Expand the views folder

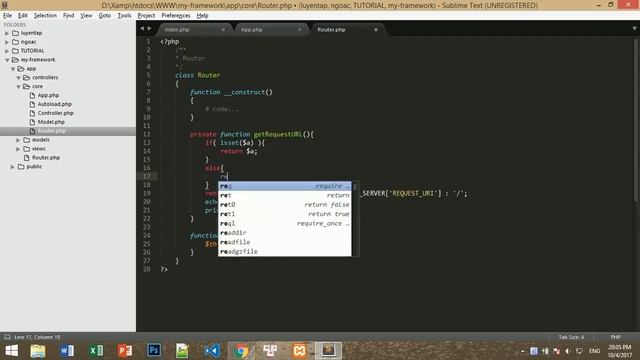(18, 149)
